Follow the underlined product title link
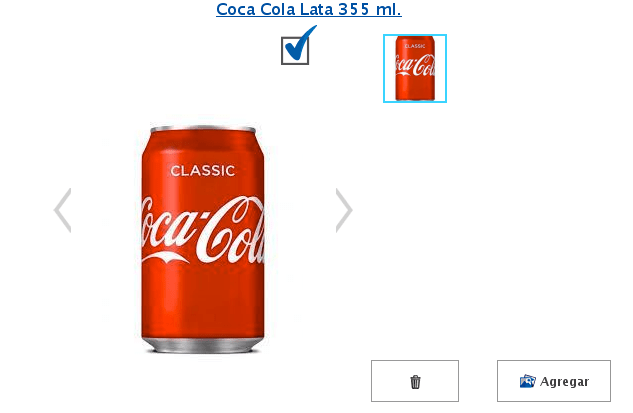 pyautogui.click(x=309, y=9)
